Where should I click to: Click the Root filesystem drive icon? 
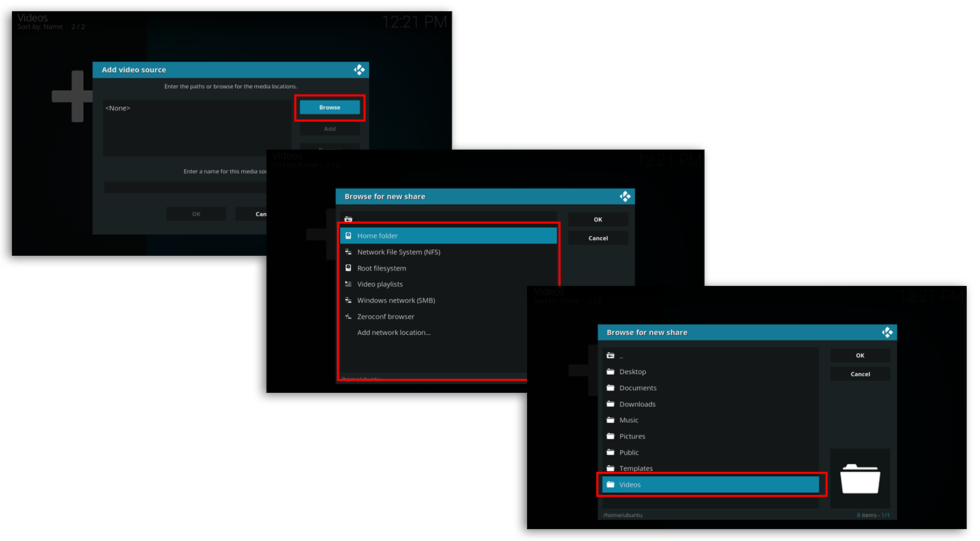tap(349, 268)
